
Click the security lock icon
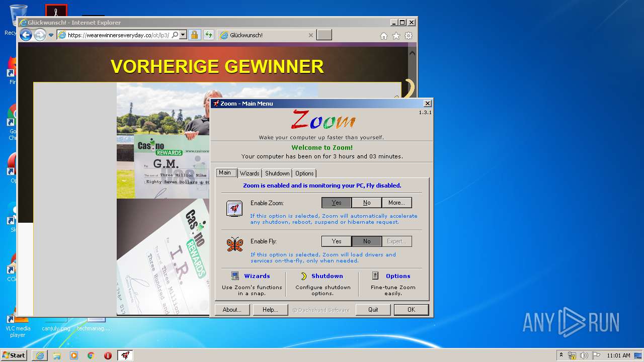[194, 35]
